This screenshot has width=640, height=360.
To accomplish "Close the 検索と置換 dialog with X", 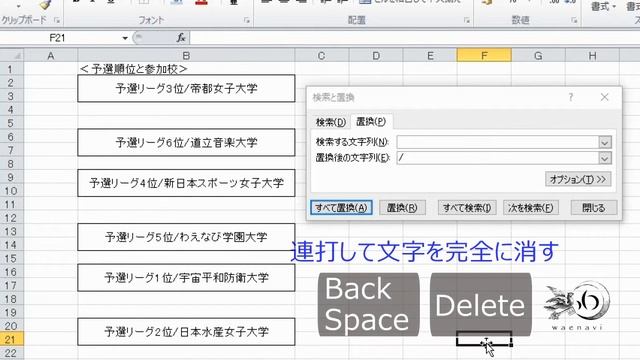I will (x=604, y=97).
